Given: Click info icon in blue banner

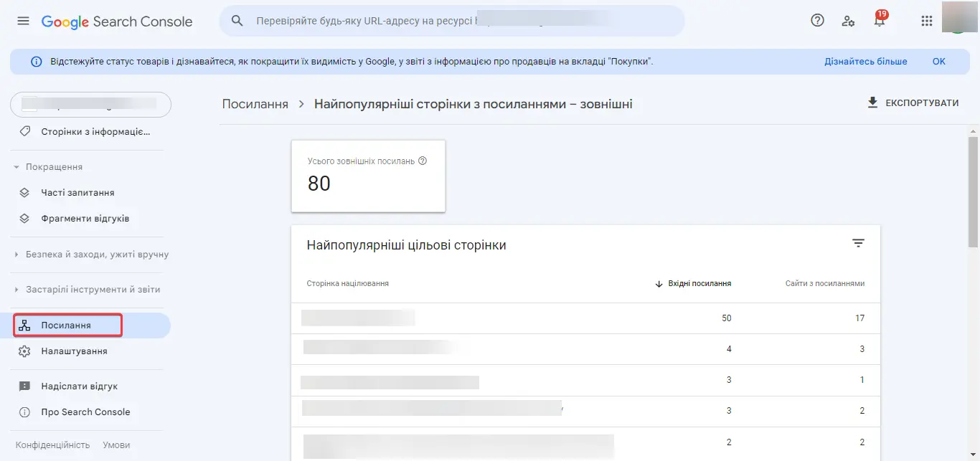Looking at the screenshot, I should [37, 62].
